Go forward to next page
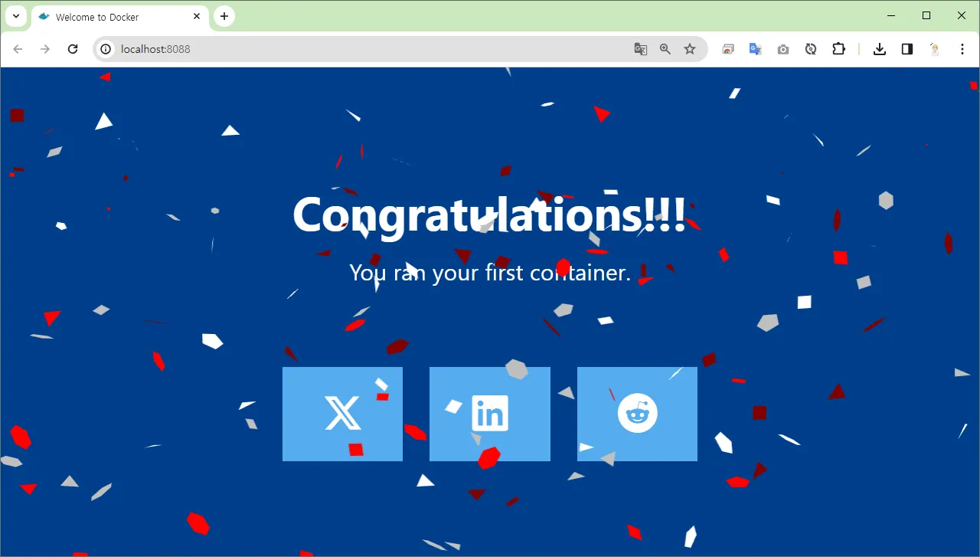The height and width of the screenshot is (557, 980). point(45,49)
